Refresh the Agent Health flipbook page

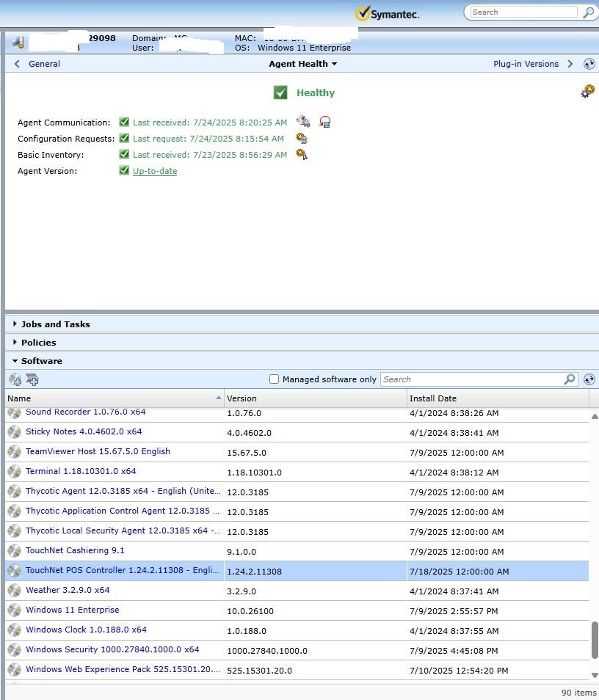(589, 64)
